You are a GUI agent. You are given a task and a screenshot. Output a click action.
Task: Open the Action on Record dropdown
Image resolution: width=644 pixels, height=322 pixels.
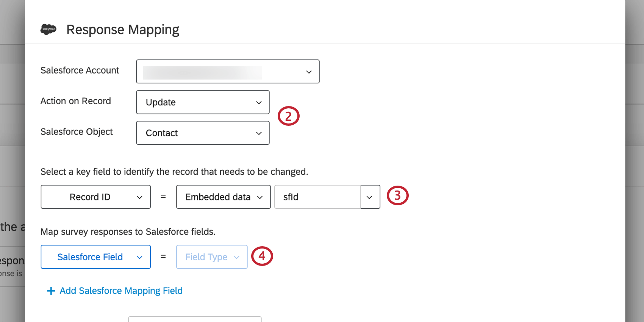tap(203, 102)
